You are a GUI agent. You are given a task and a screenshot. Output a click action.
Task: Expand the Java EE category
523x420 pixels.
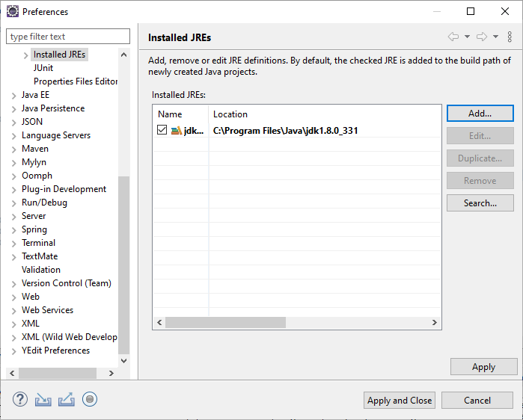[14, 95]
